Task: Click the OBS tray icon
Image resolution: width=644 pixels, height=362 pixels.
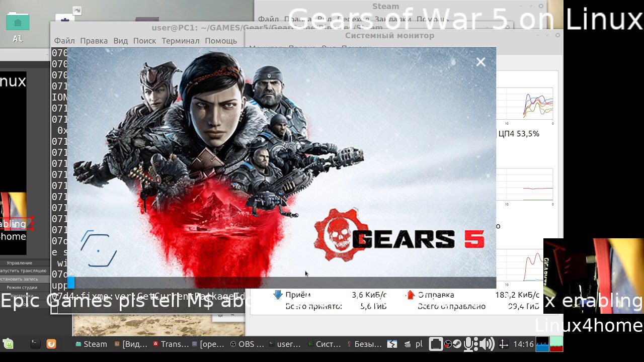Action: point(448,344)
